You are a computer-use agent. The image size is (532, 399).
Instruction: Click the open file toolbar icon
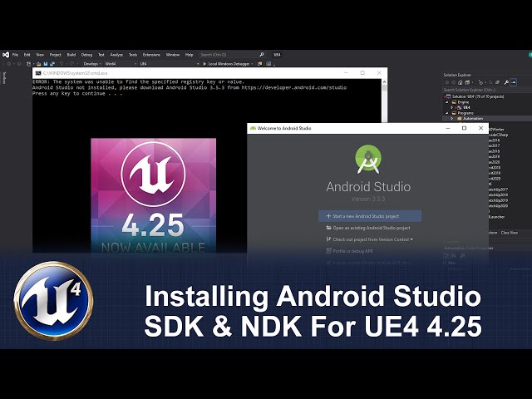pyautogui.click(x=39, y=63)
